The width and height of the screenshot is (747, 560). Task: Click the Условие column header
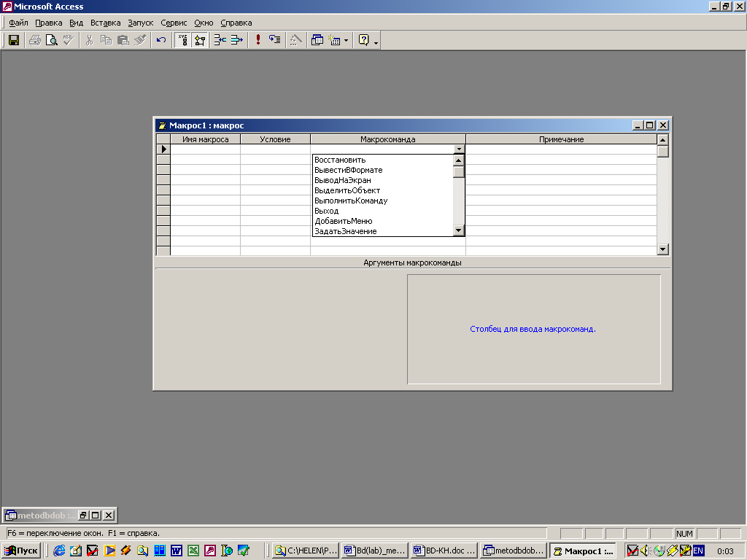pyautogui.click(x=275, y=139)
